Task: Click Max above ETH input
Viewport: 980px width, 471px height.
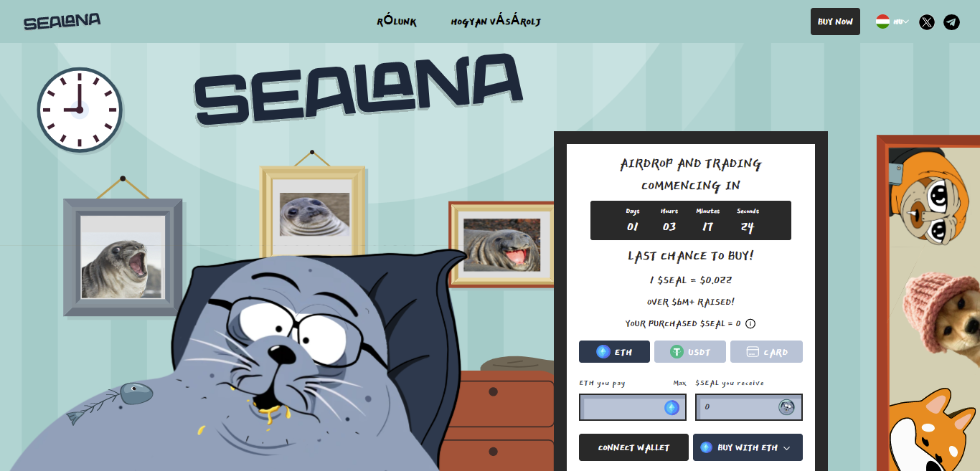Action: pos(679,384)
